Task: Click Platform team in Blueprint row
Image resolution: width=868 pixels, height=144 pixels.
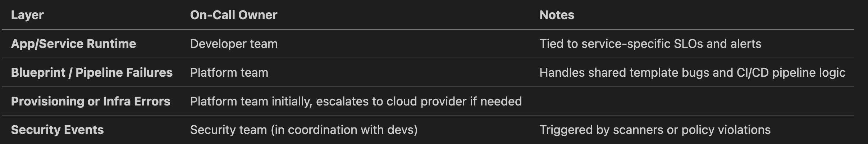Action: 229,73
